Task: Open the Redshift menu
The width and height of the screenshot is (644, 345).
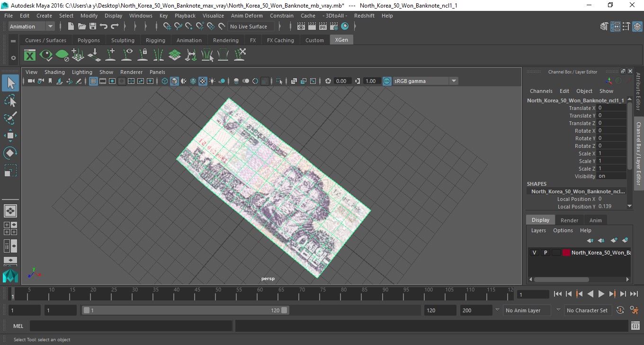Action: [x=364, y=16]
